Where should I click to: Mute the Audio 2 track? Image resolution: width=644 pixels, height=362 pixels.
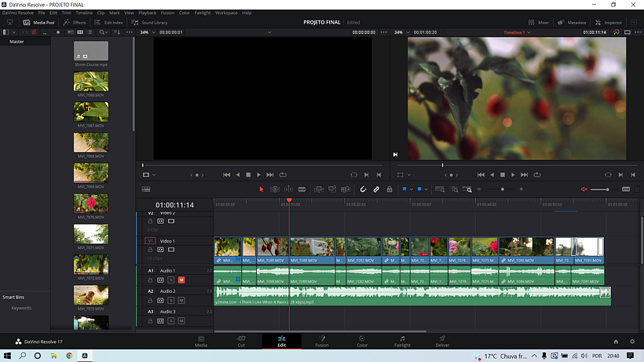pyautogui.click(x=181, y=301)
